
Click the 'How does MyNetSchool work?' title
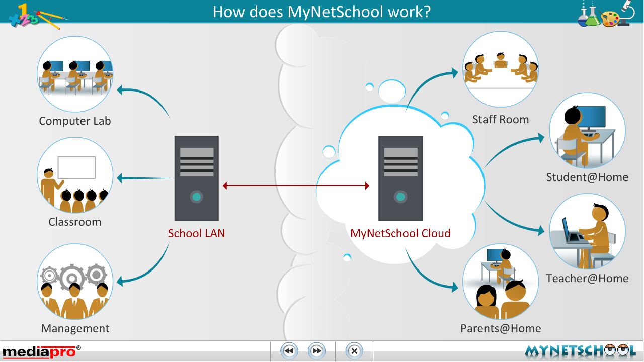[322, 12]
